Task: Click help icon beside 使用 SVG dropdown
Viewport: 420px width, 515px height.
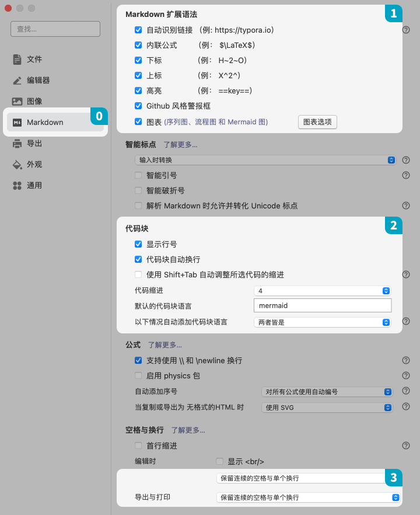Action: [406, 406]
